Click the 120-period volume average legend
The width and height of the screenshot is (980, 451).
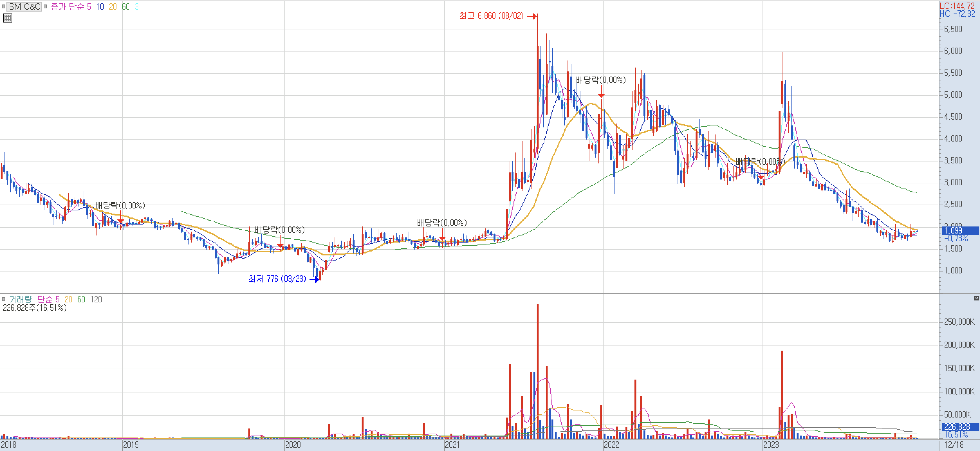pyautogui.click(x=96, y=299)
